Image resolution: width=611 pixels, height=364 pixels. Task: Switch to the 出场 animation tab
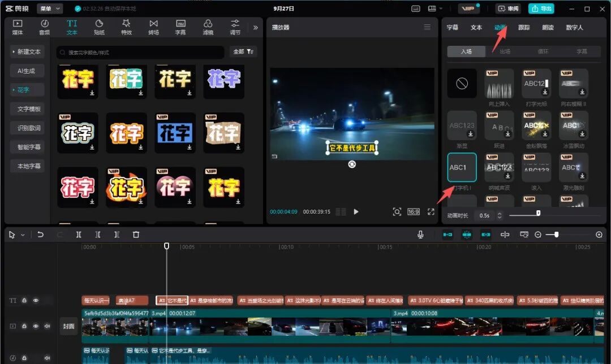505,51
